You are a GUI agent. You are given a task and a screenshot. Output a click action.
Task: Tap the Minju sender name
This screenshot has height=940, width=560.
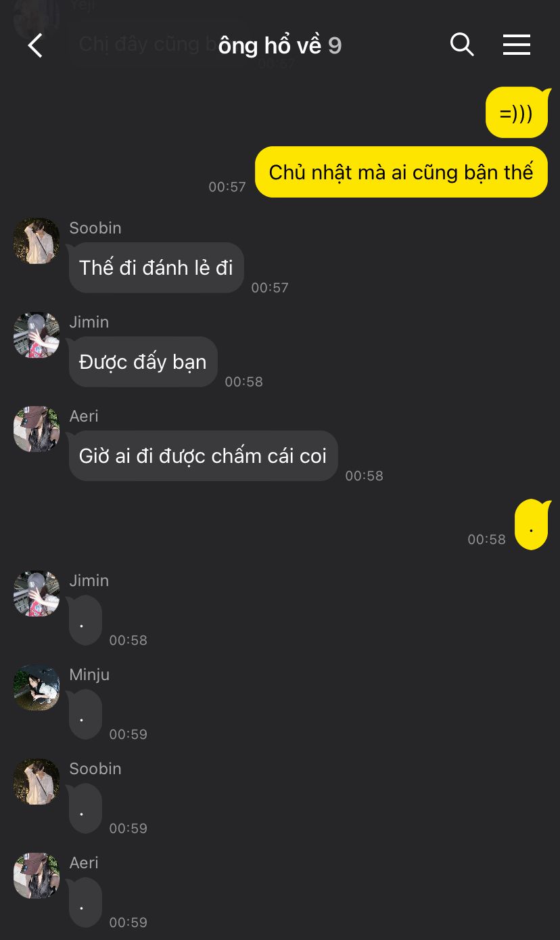[89, 675]
